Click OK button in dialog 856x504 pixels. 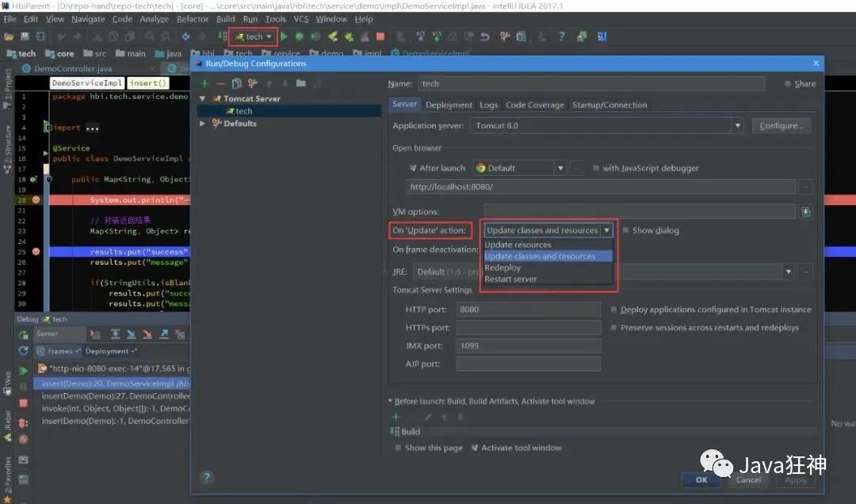(701, 479)
